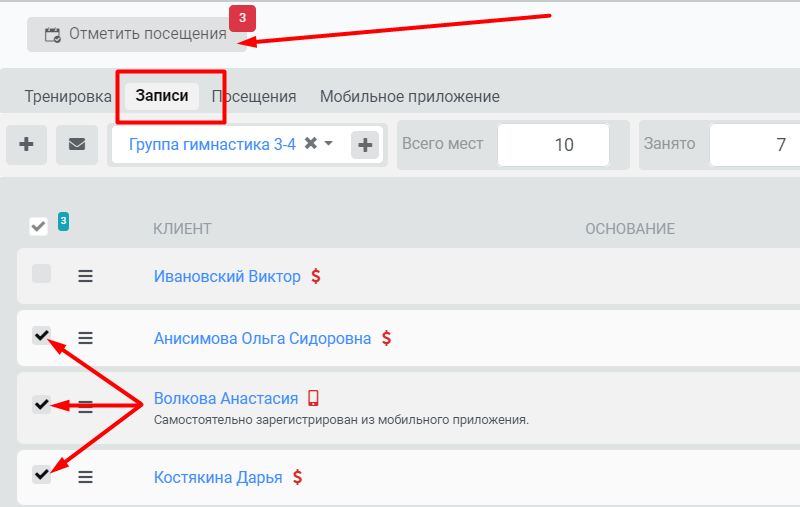Uncheck the box for Волкова Анастасия
Screen dimensions: 800x507
click(x=41, y=404)
